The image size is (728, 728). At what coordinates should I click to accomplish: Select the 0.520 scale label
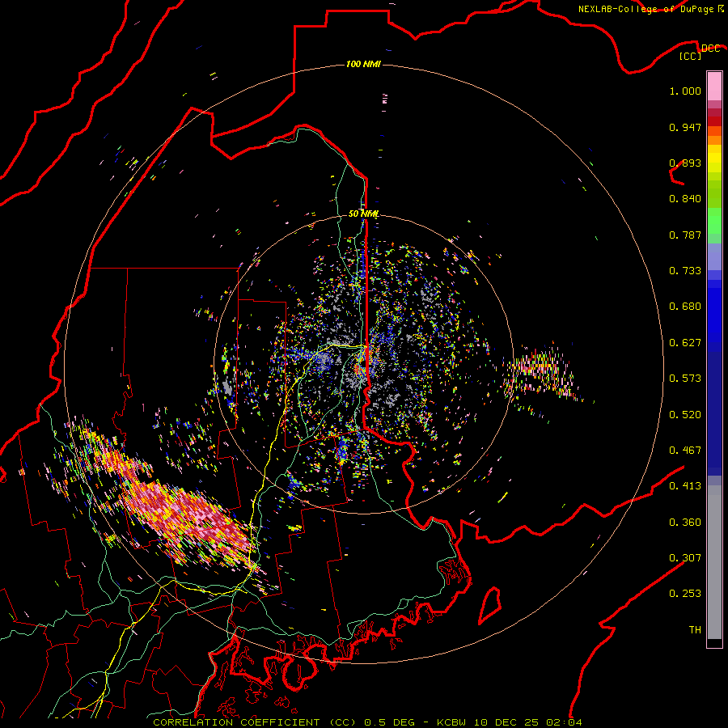(x=685, y=415)
